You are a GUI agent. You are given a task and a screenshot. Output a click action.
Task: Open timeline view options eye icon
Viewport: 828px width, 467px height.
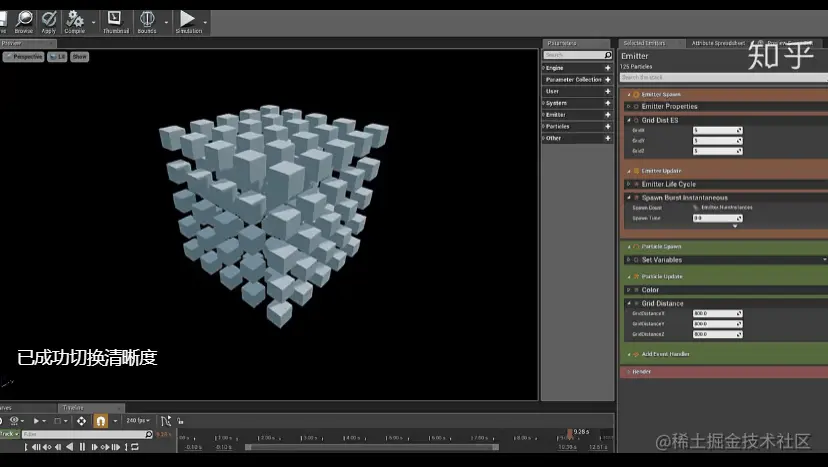[15, 421]
